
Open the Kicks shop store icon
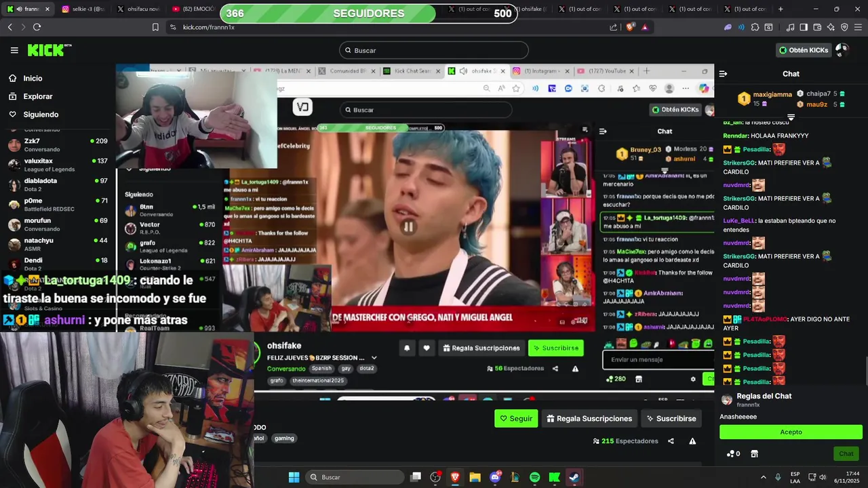754,453
